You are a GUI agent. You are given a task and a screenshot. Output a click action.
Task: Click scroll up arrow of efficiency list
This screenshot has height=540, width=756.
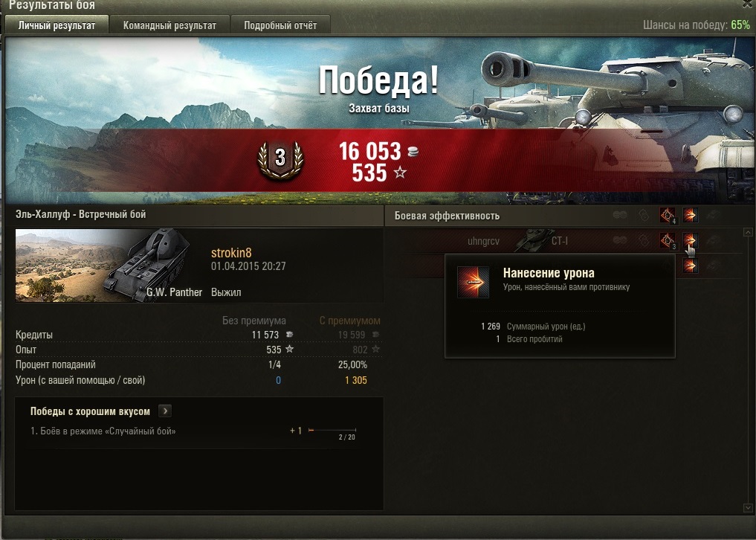tap(749, 233)
